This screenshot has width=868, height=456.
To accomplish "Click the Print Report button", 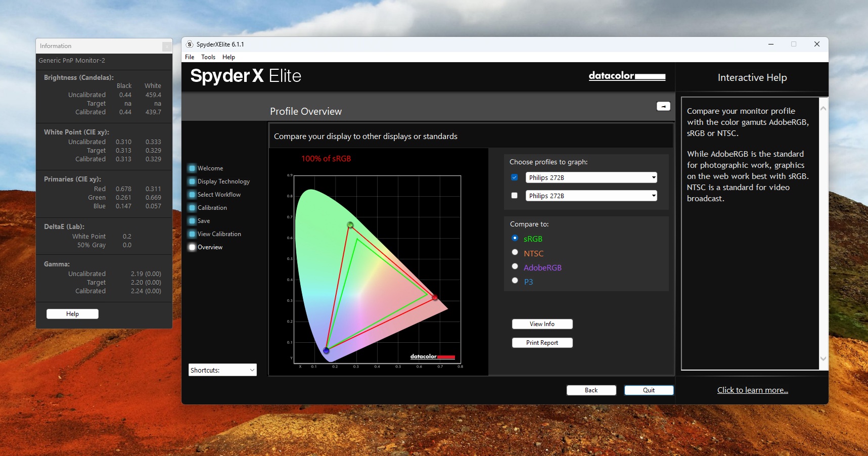I will pos(542,343).
